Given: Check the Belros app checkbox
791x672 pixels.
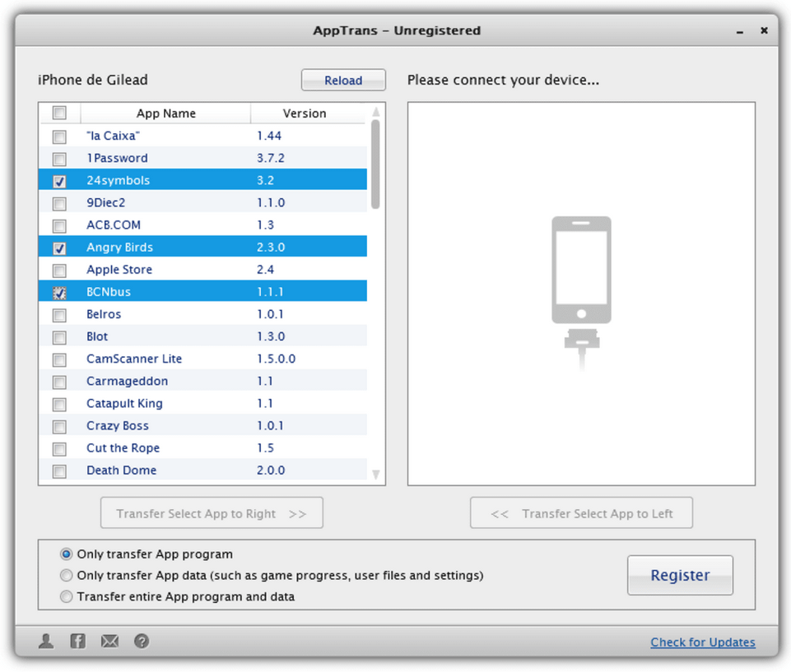Looking at the screenshot, I should click(x=59, y=315).
